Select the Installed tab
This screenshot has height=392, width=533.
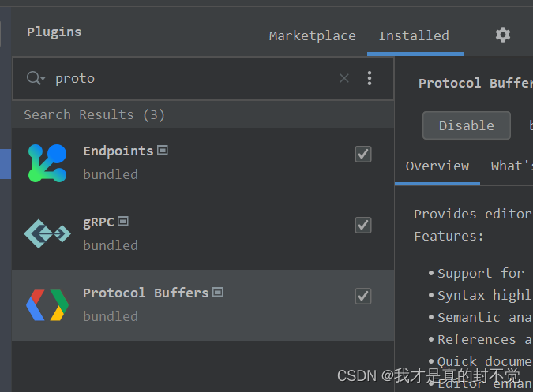click(x=414, y=35)
